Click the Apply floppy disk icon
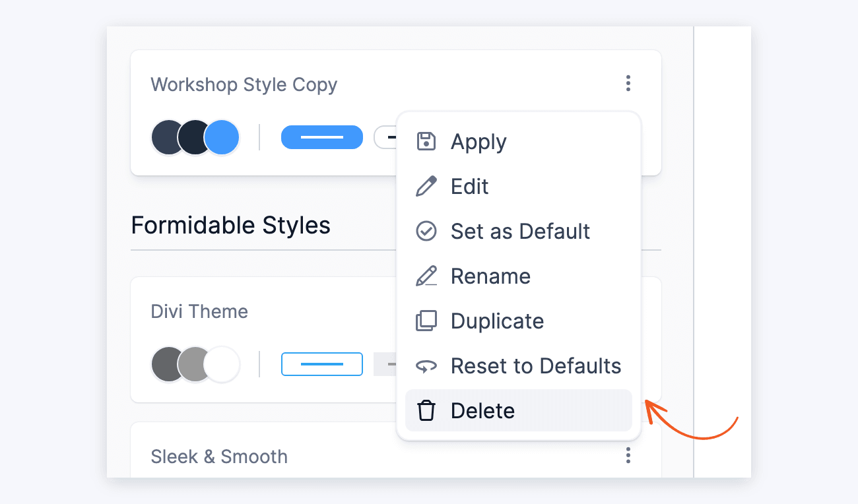 [426, 141]
